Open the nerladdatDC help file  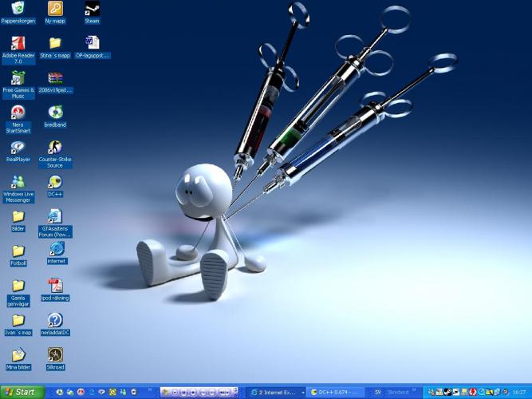[x=55, y=319]
